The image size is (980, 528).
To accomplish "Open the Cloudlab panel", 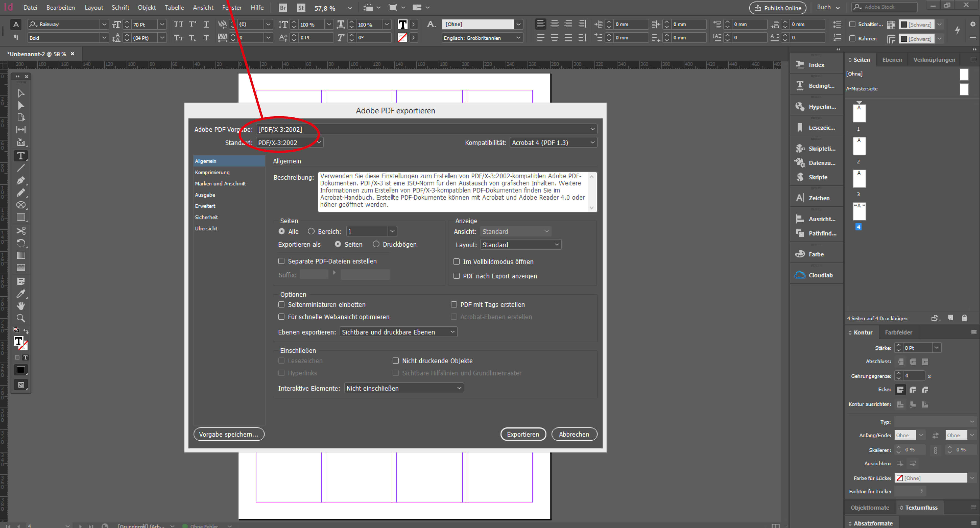I will (x=816, y=275).
